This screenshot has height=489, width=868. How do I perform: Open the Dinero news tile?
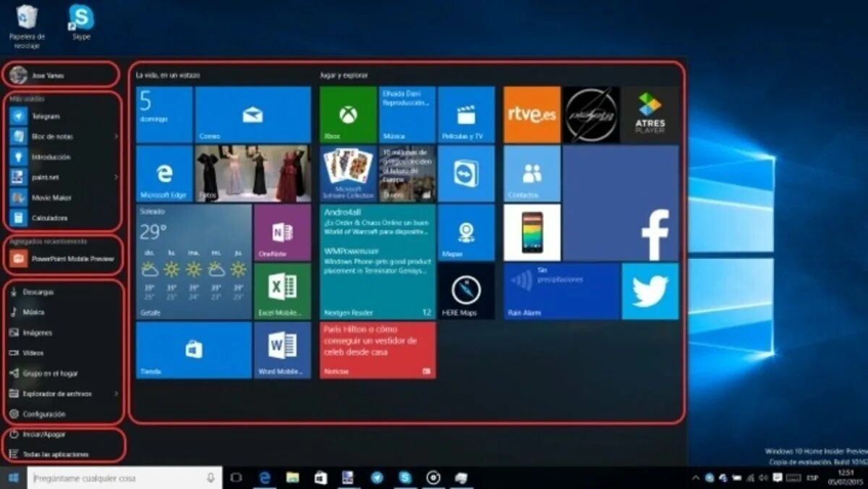tap(407, 174)
